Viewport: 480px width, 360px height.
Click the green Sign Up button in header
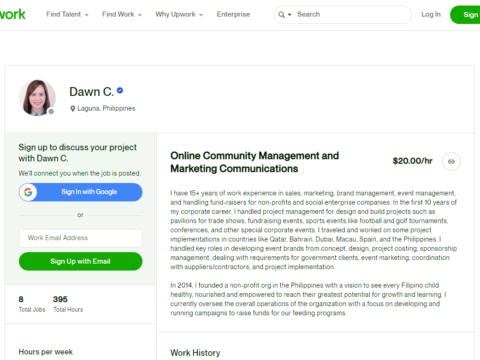click(465, 15)
